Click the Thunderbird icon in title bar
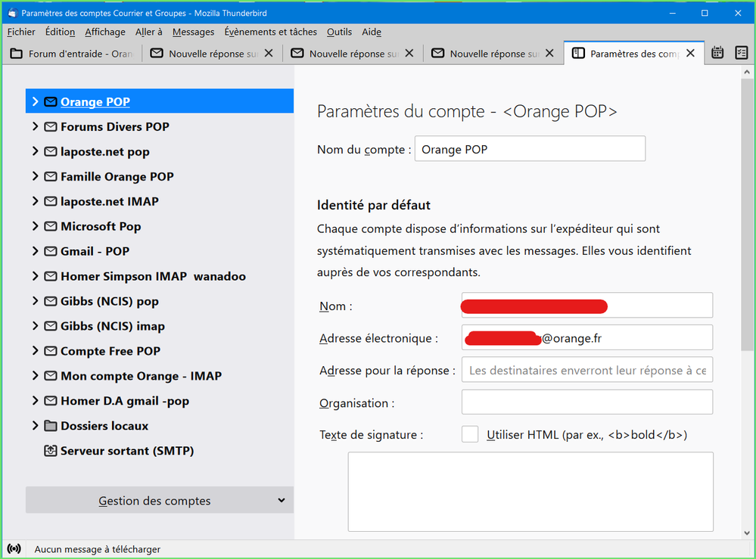The height and width of the screenshot is (559, 756). pyautogui.click(x=13, y=13)
